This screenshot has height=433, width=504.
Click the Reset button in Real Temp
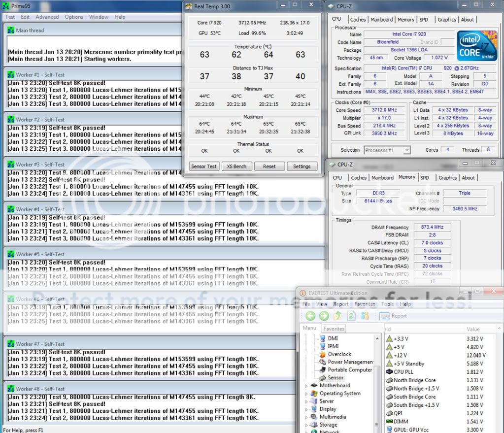tap(269, 166)
